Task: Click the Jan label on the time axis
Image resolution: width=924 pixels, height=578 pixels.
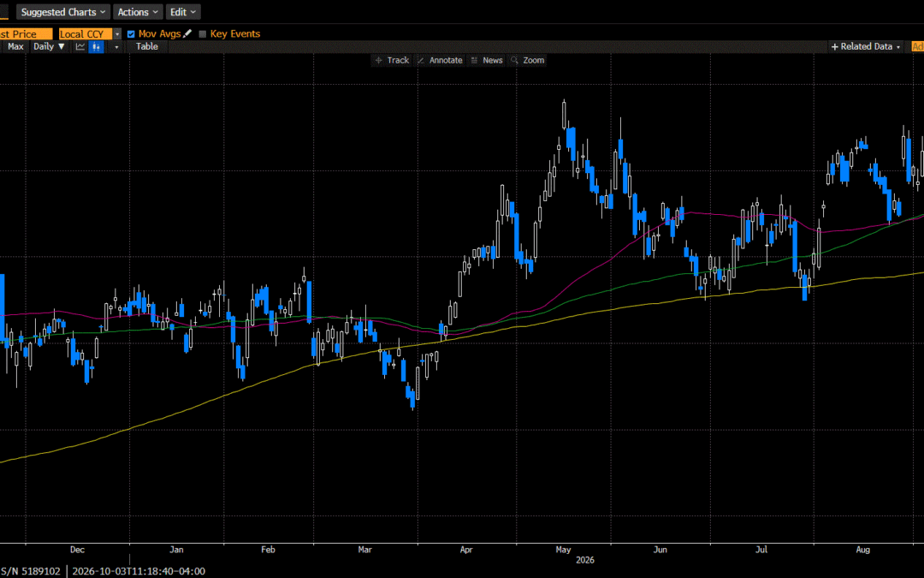Action: 176,550
